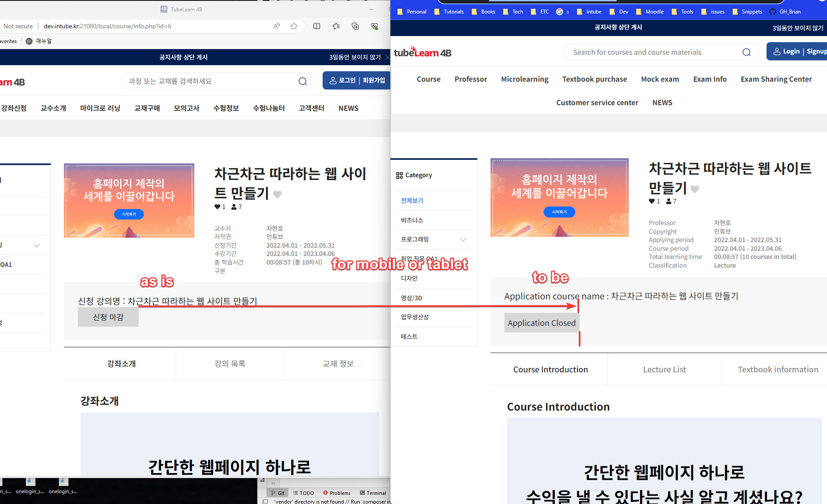The width and height of the screenshot is (827, 504).
Task: Focus the 'Search for courses' input field
Action: (652, 52)
